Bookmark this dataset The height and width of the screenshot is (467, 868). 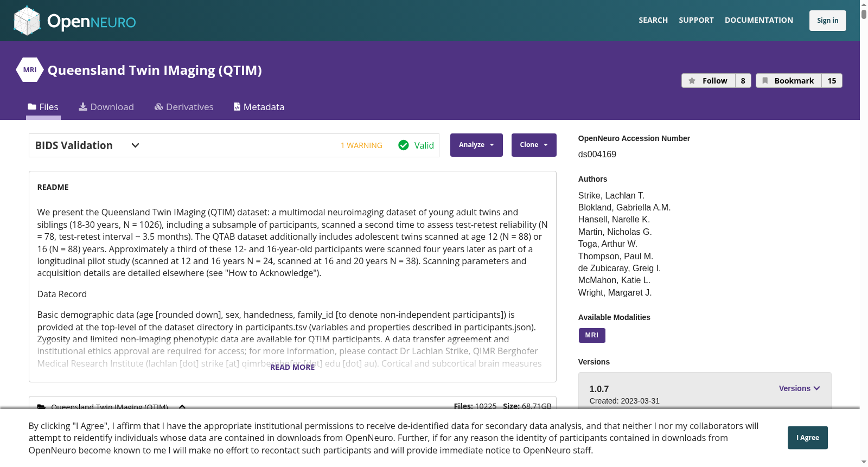click(x=789, y=81)
